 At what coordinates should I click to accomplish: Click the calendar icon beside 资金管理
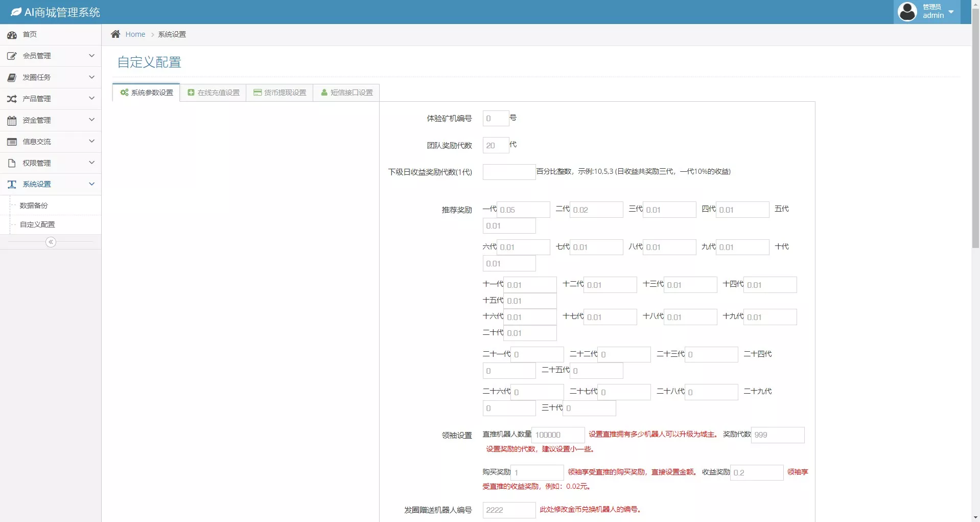(12, 121)
